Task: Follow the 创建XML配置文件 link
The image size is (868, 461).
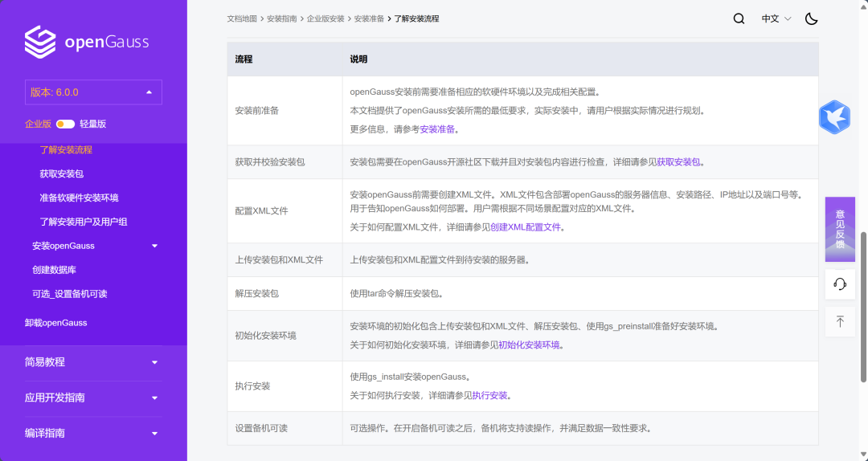Action: [526, 227]
